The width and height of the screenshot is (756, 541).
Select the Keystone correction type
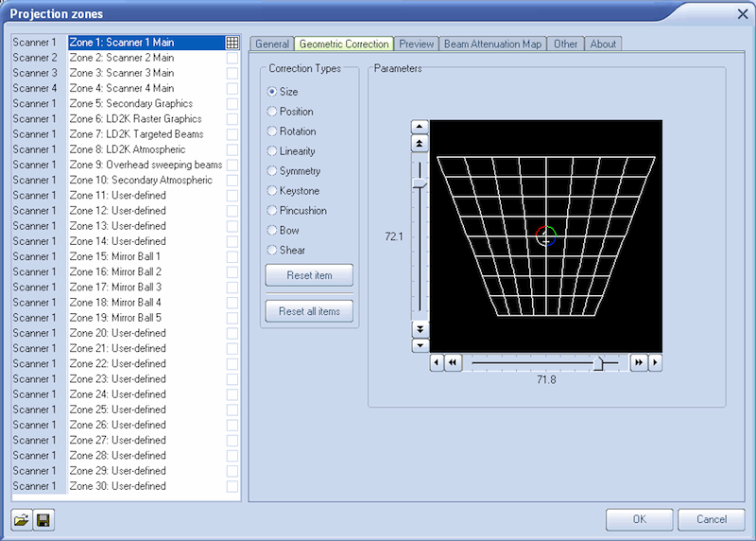(273, 191)
